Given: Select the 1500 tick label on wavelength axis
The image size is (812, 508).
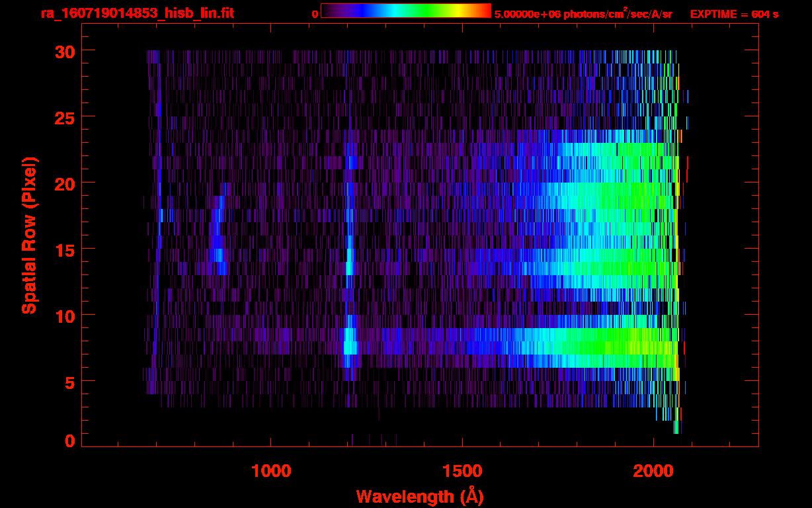Looking at the screenshot, I should [462, 471].
